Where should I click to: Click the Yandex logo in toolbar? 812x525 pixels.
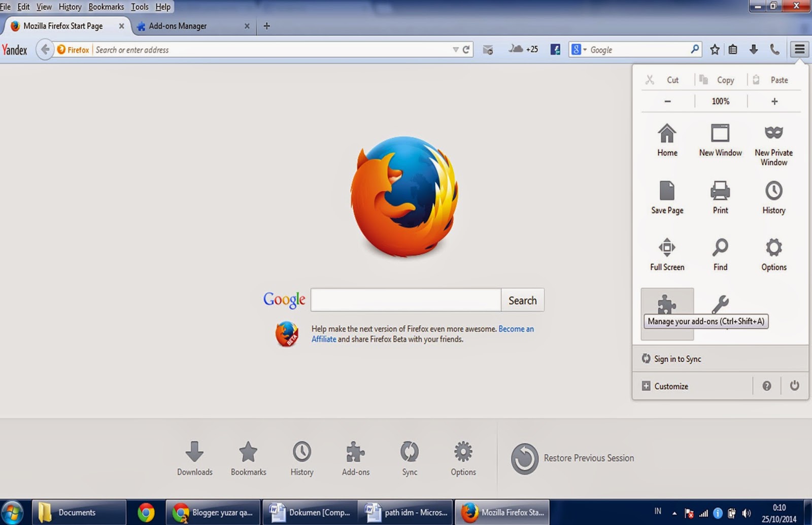point(15,50)
